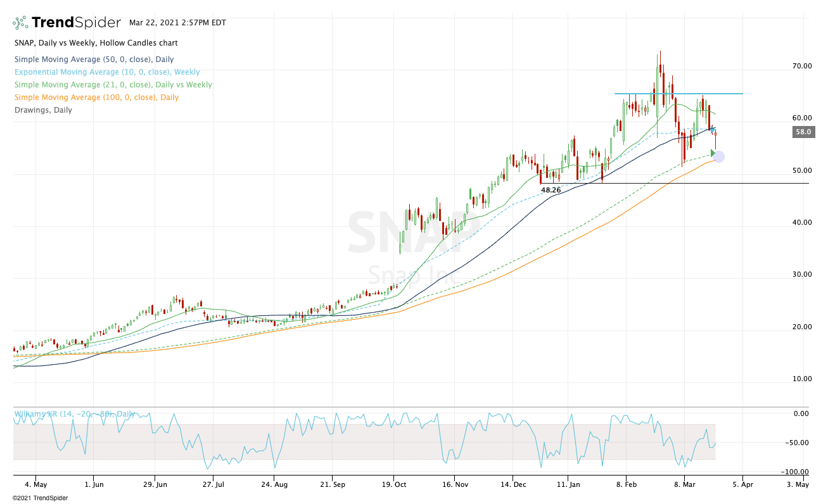Click the TrendSpider logo
Viewport: 828px width, 504px height.
click(x=67, y=23)
